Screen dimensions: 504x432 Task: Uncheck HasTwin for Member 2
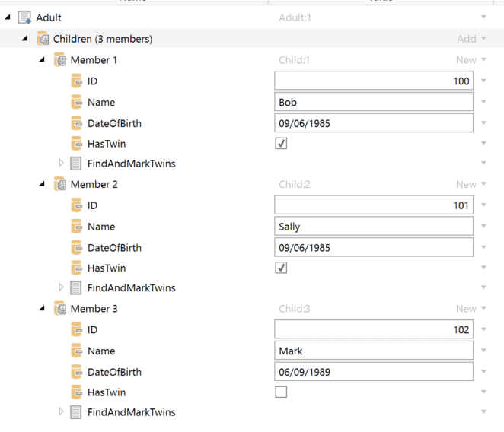281,268
